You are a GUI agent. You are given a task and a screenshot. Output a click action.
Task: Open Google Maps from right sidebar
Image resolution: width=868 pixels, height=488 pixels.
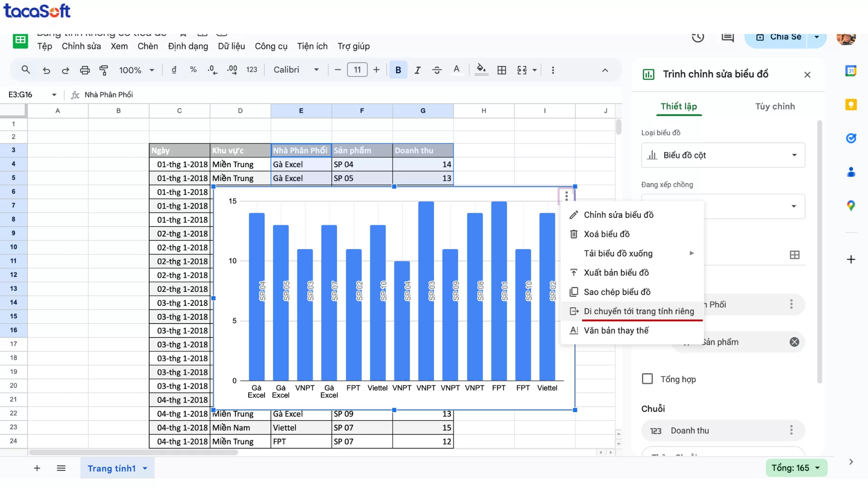coord(851,206)
